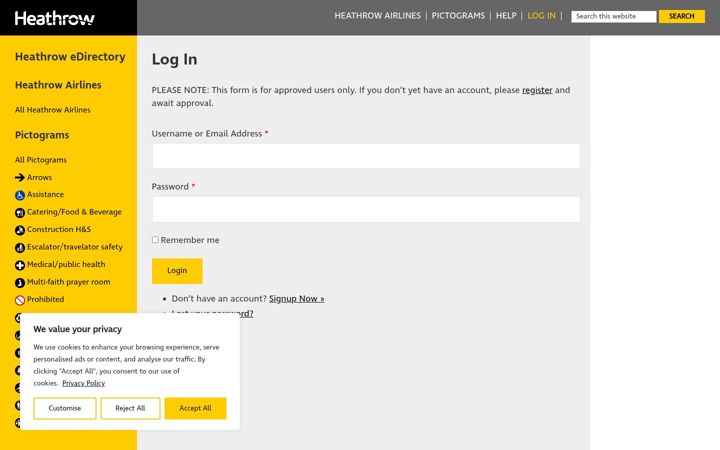
Task: Open Pictograms in top navigation
Action: [x=458, y=16]
